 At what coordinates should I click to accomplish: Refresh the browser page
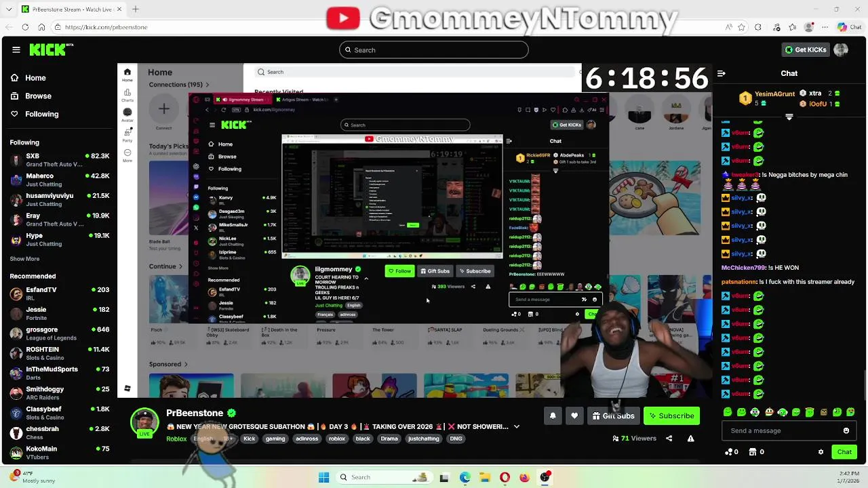tap(25, 27)
